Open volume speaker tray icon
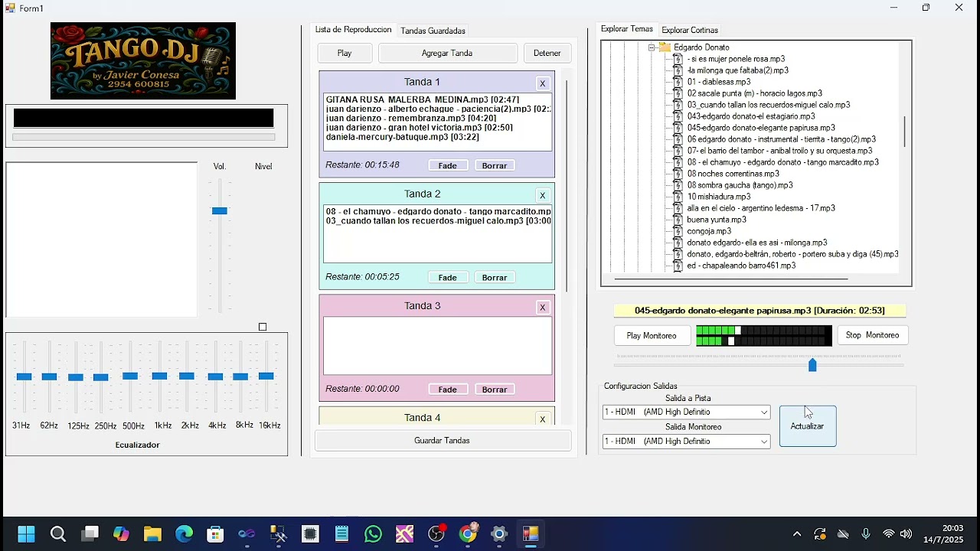The height and width of the screenshot is (551, 980). pos(906,534)
